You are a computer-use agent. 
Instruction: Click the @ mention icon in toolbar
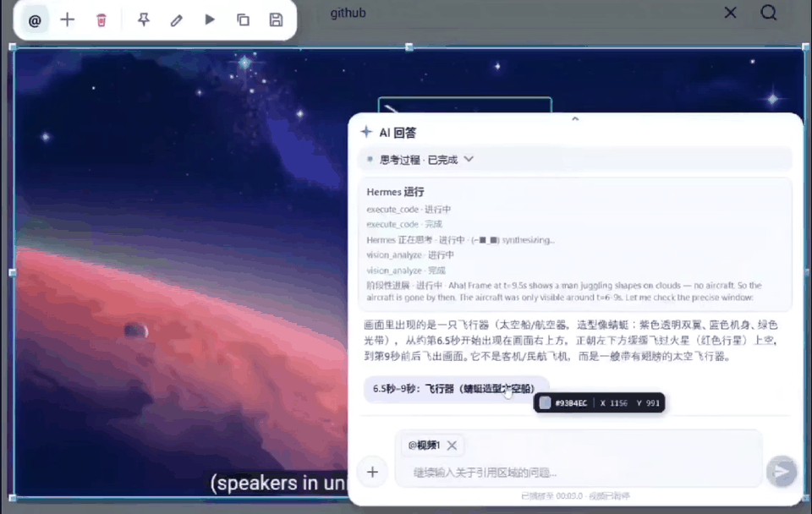34,20
